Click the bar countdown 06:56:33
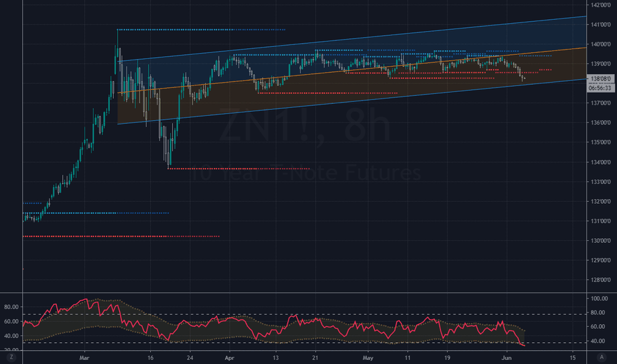 coord(600,88)
